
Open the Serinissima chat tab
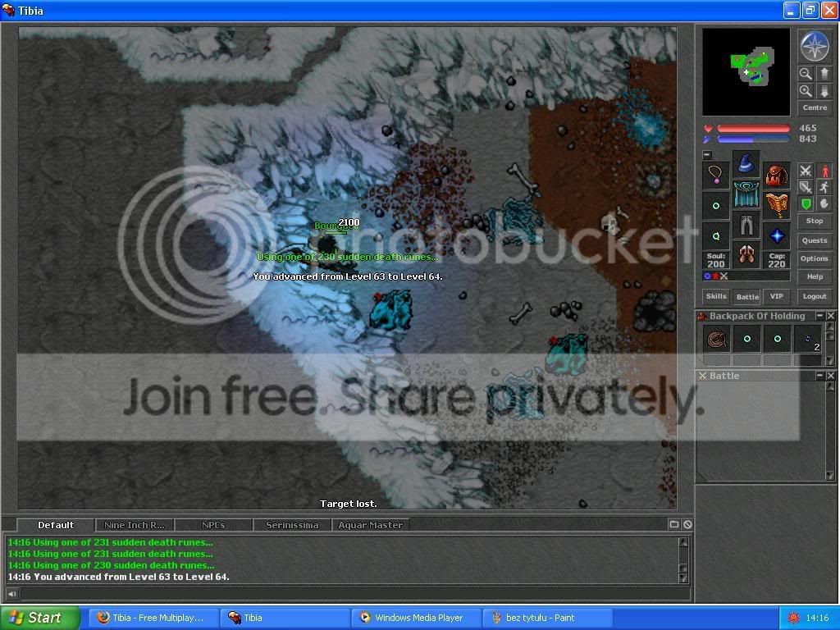tap(292, 525)
